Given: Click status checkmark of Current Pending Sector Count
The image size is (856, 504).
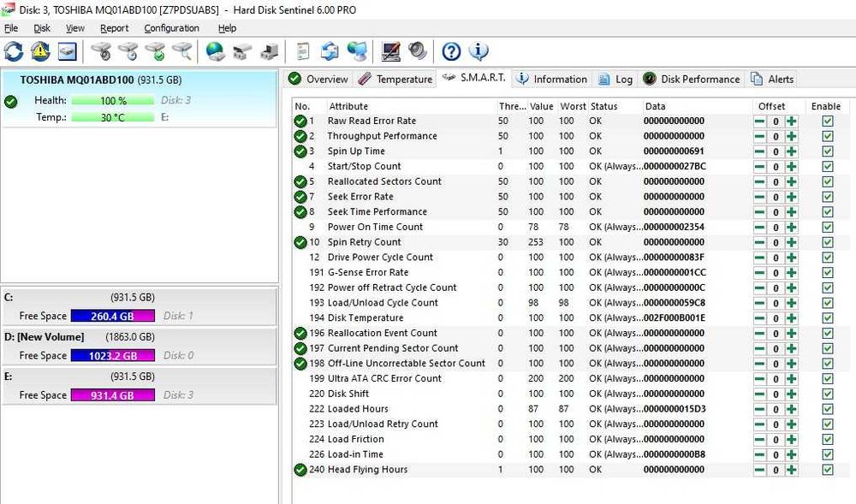Looking at the screenshot, I should coord(300,348).
